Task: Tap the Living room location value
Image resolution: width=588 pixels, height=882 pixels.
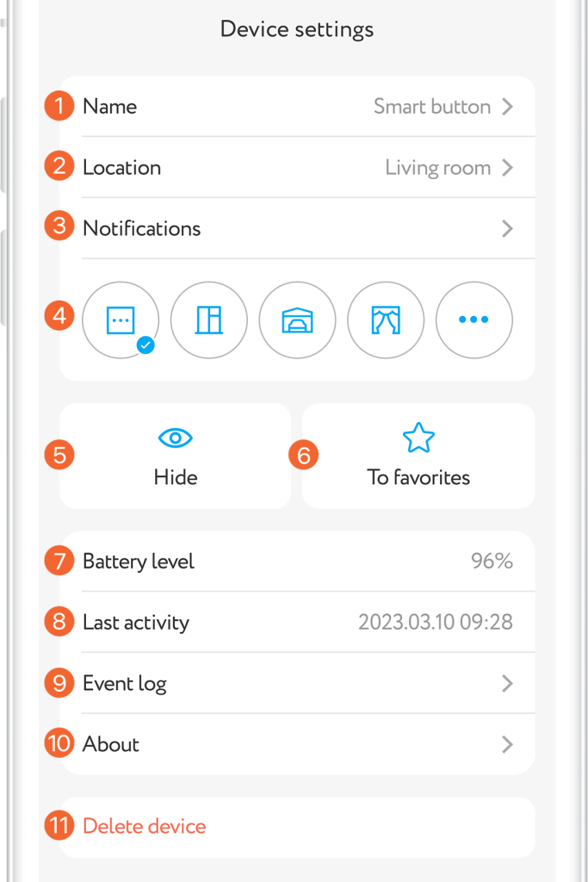Action: click(437, 168)
